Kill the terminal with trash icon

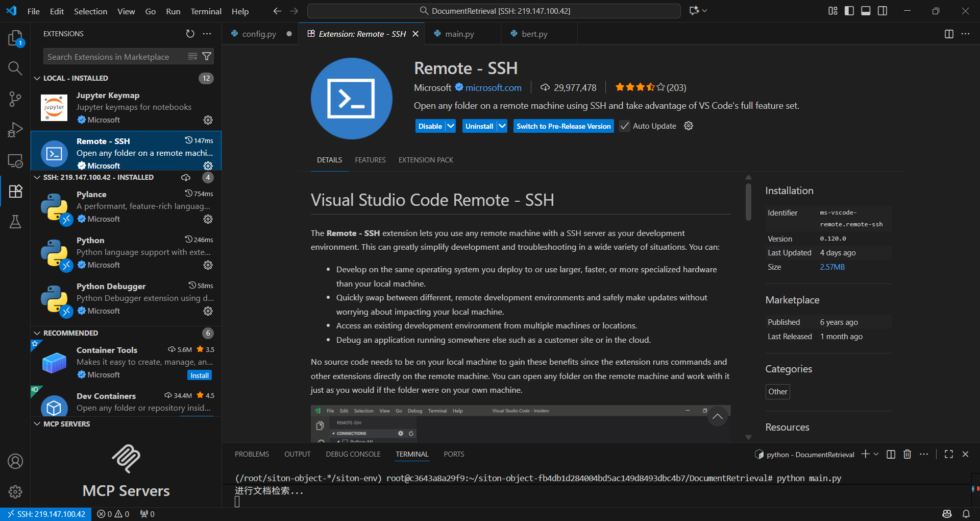click(907, 454)
